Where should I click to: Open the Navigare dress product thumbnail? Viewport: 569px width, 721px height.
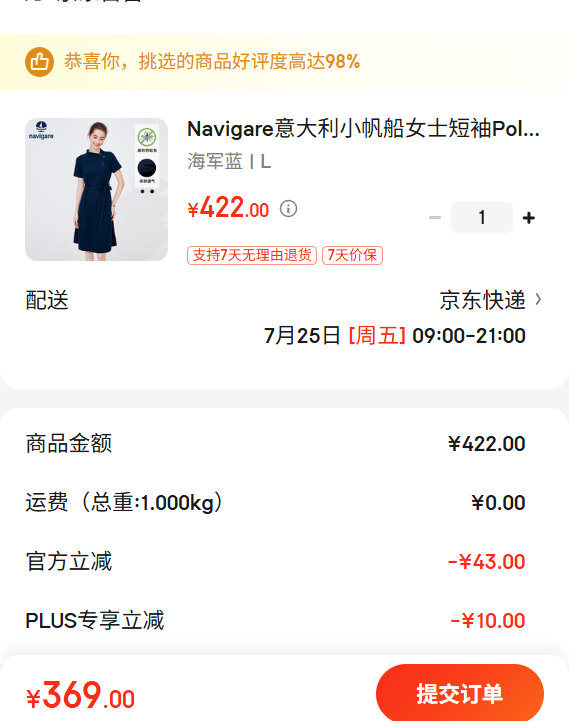tap(96, 189)
